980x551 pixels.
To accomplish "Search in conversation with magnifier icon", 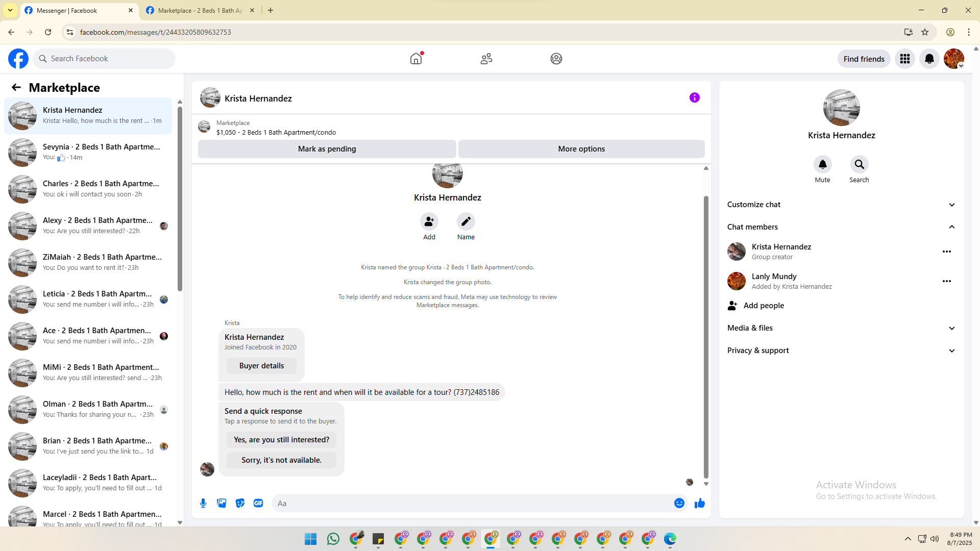I will click(x=860, y=164).
